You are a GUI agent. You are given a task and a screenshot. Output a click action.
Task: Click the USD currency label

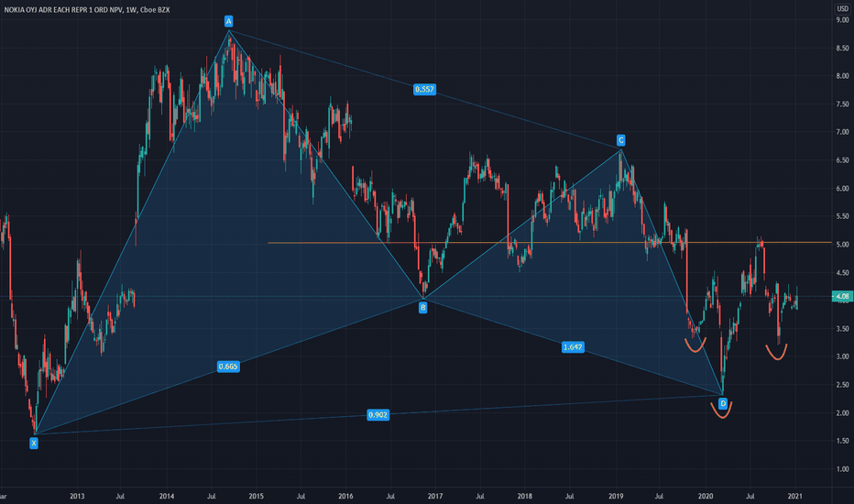[842, 9]
